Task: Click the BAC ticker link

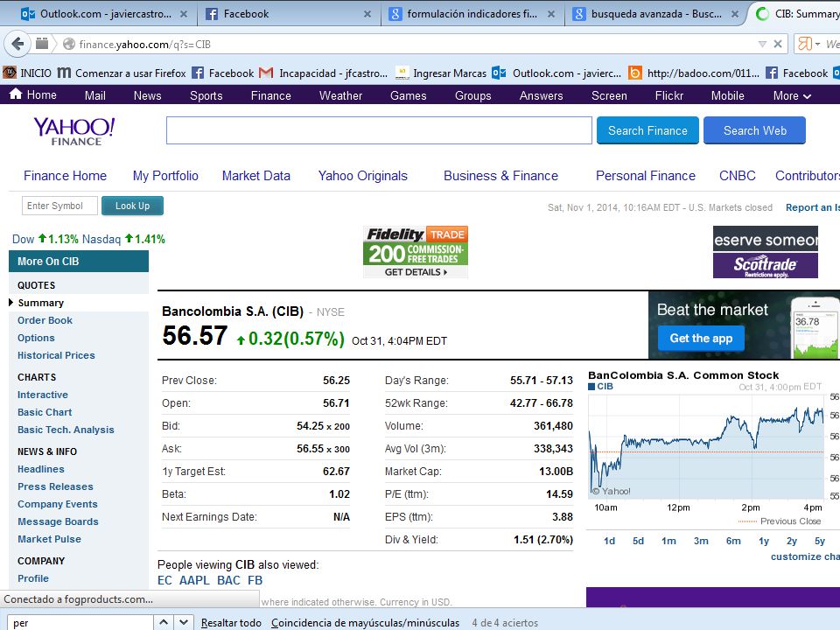Action: point(228,580)
